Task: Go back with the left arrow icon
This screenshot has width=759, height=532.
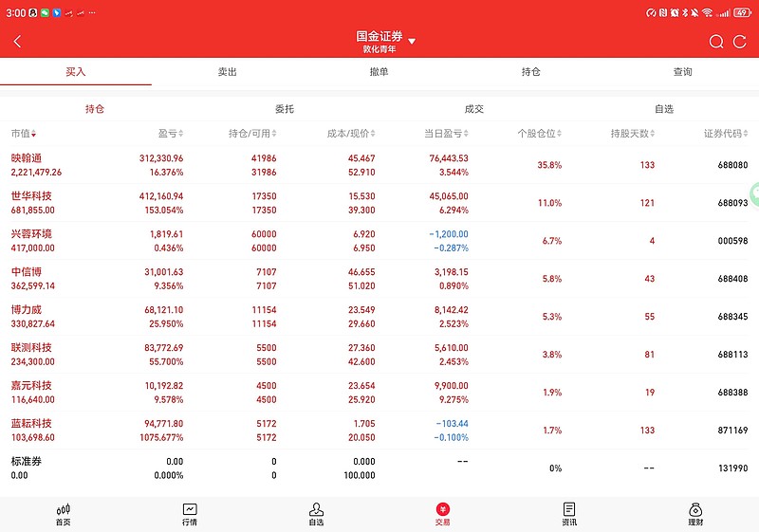Action: [17, 42]
